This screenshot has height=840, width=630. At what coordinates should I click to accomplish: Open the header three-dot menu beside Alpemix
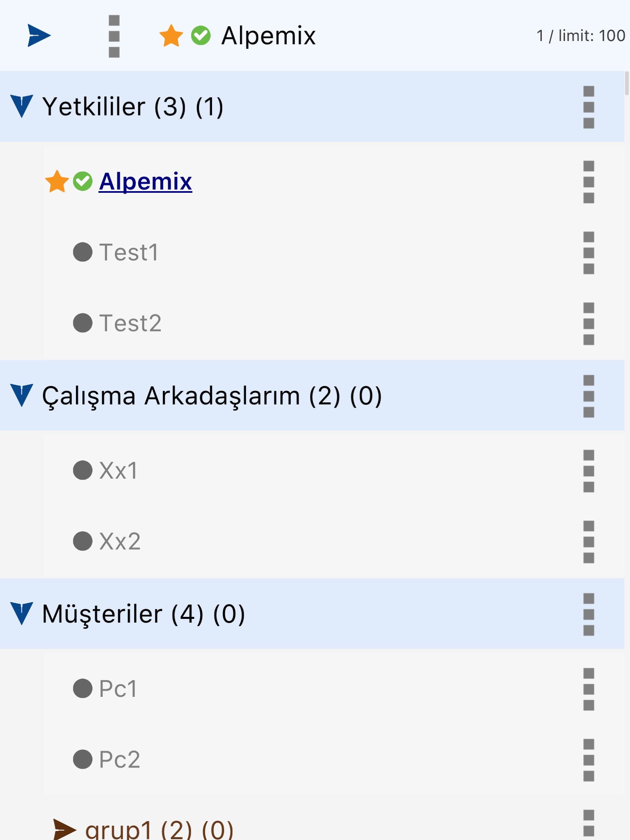point(114,36)
